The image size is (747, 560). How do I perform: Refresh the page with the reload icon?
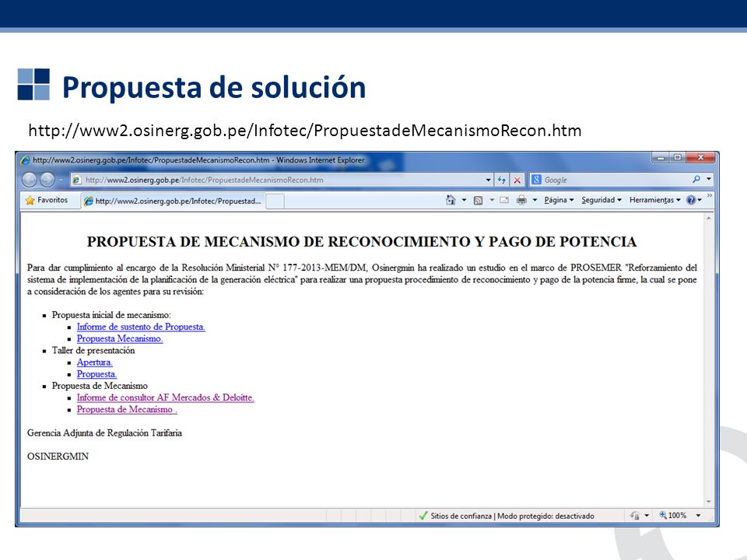coord(502,180)
